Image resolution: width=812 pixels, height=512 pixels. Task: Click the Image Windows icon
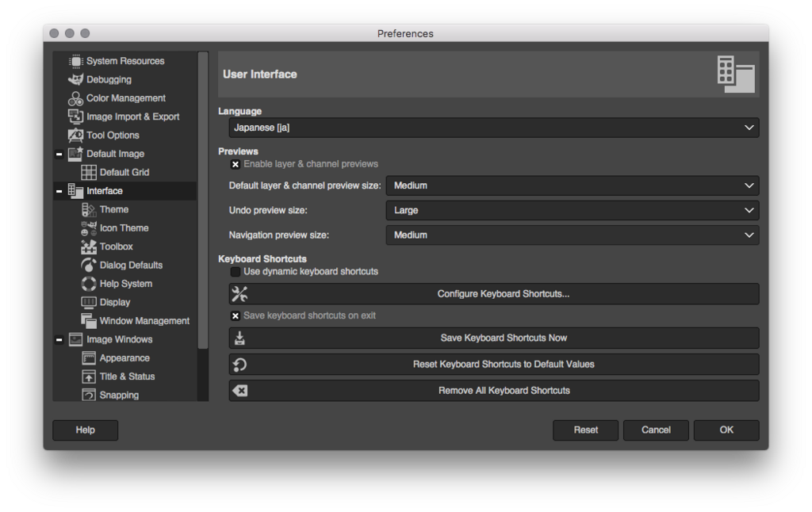(75, 339)
